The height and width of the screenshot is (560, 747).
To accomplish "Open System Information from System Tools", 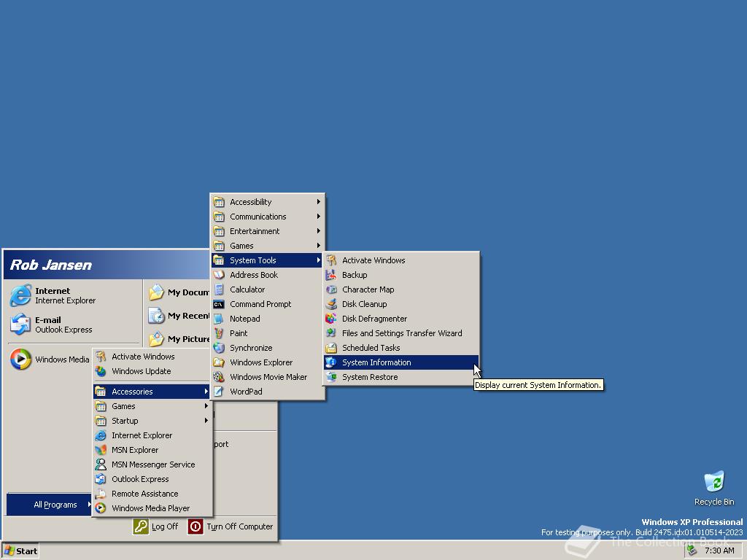I will click(x=401, y=362).
